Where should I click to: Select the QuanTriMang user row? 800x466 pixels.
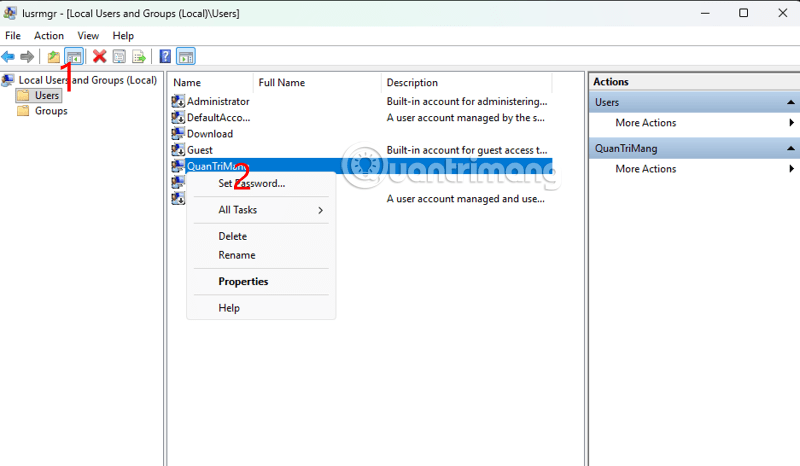coord(361,166)
